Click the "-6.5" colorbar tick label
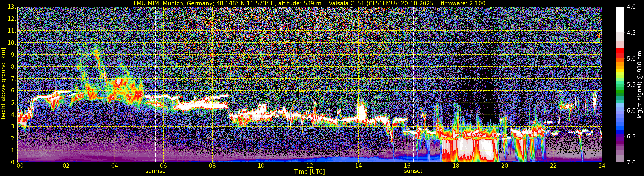 coord(630,136)
